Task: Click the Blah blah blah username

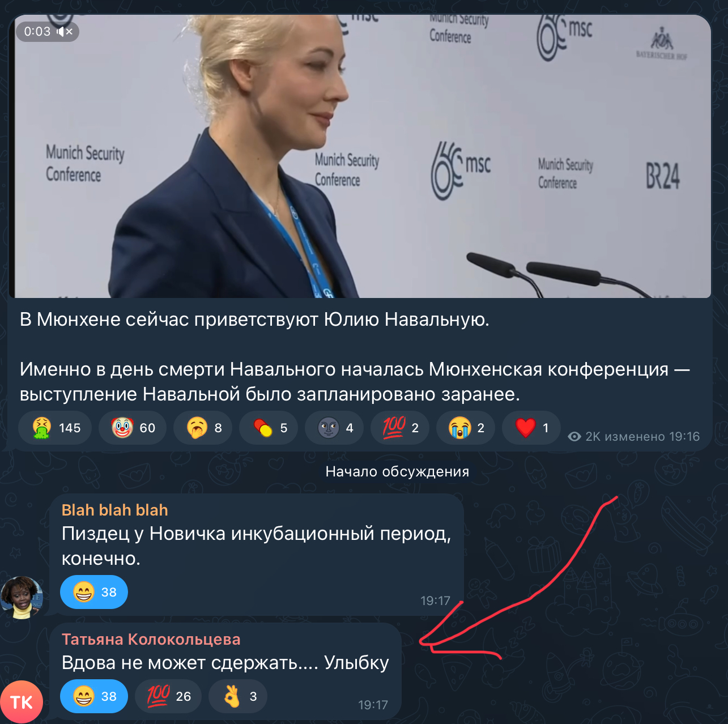Action: (114, 510)
